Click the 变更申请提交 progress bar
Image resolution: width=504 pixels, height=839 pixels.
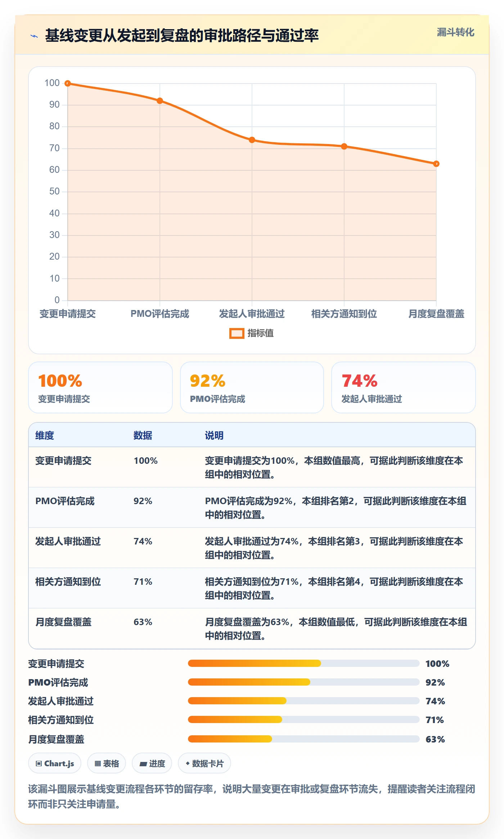[304, 663]
